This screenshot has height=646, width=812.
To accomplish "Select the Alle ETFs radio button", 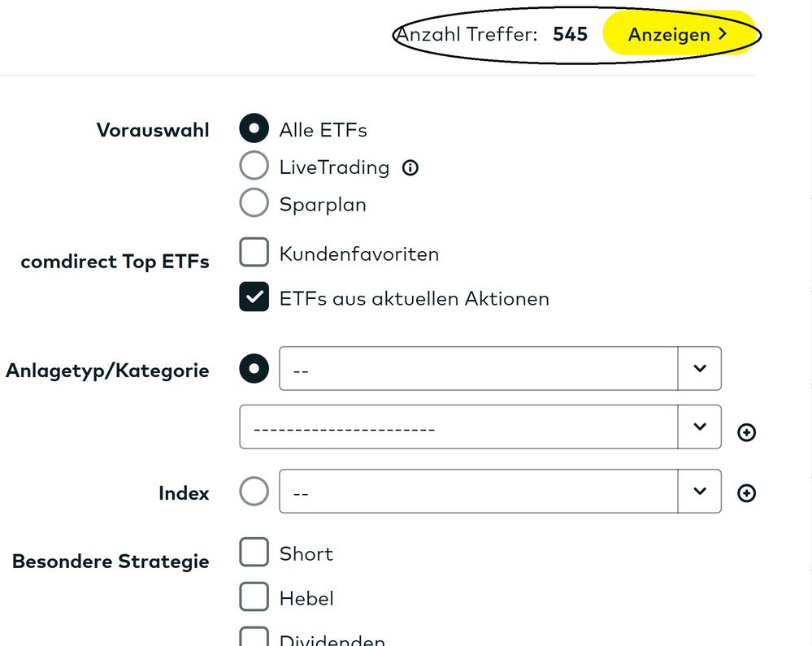I will coord(254,128).
